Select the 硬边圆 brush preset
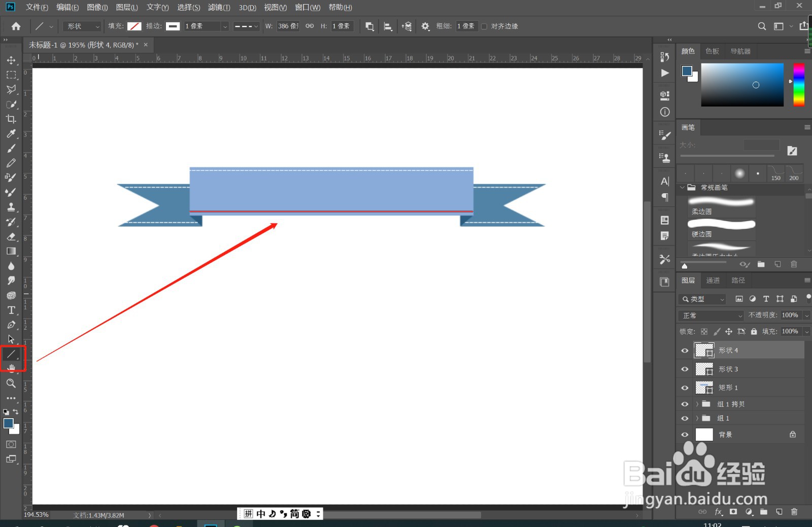Viewport: 812px width, 527px height. (721, 229)
